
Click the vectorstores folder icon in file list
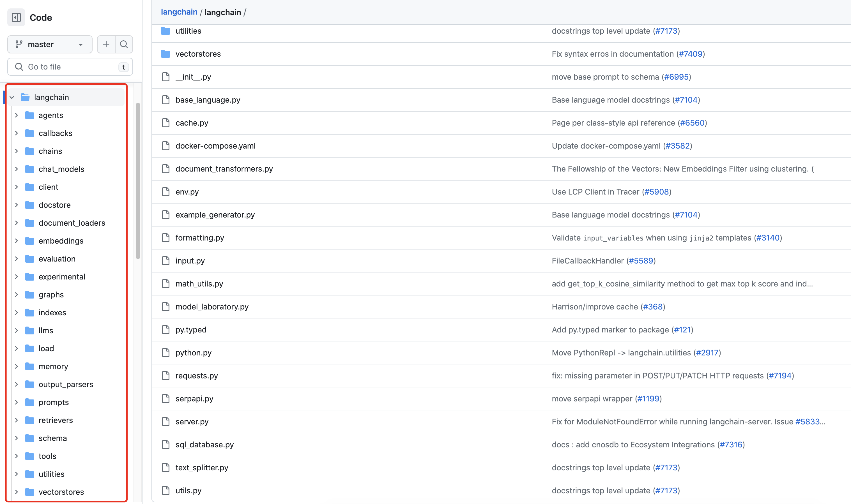tap(165, 54)
